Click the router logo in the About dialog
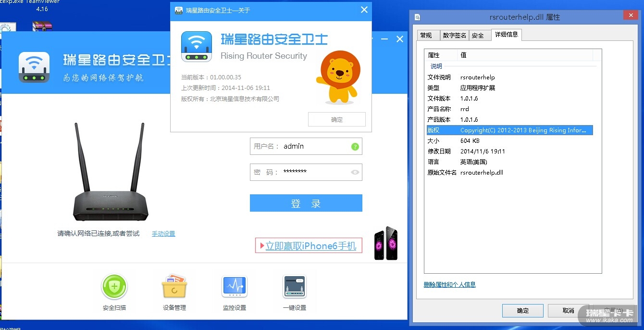644x330 pixels. (x=197, y=47)
